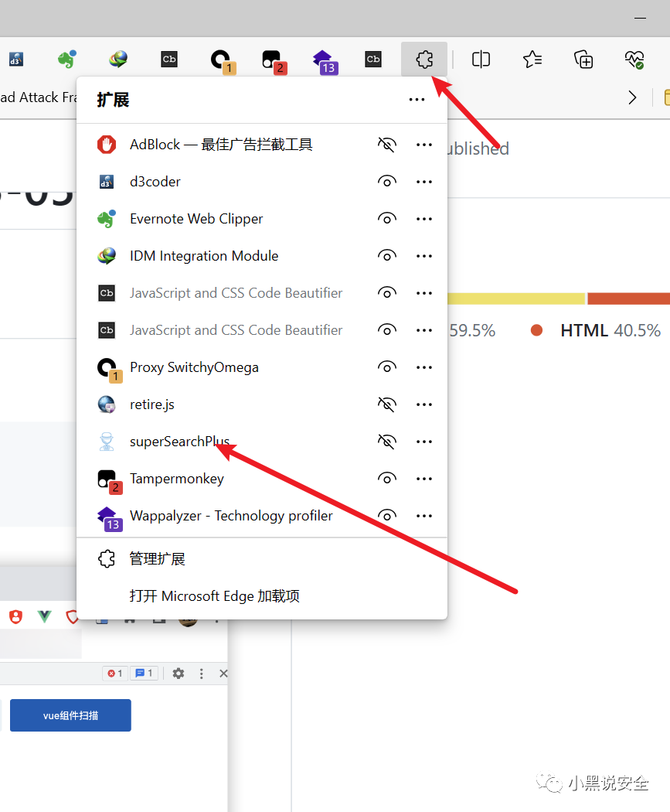Open the IDM Integration toolbar icon
Image resolution: width=670 pixels, height=812 pixels.
tap(118, 60)
